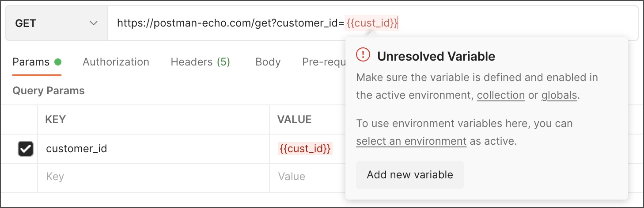Click the select an environment link
644x208 pixels.
tap(411, 141)
